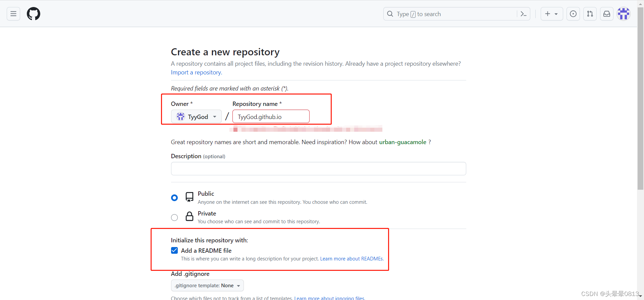The image size is (644, 300).
Task: Open the Issues icon
Action: pyautogui.click(x=573, y=14)
